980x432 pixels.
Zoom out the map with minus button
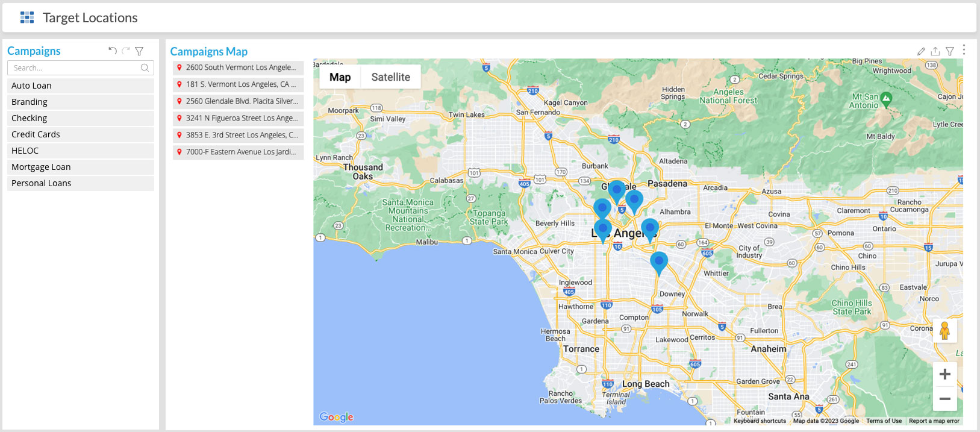944,399
